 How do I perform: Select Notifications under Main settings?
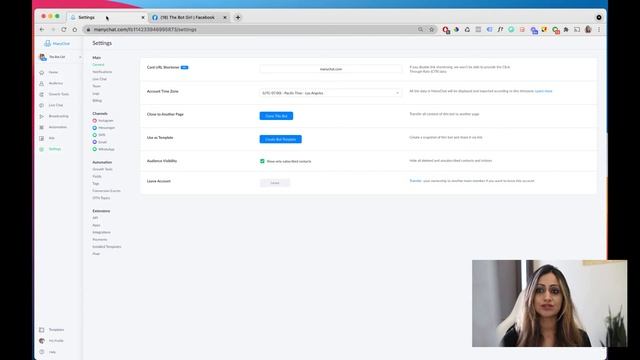point(102,72)
